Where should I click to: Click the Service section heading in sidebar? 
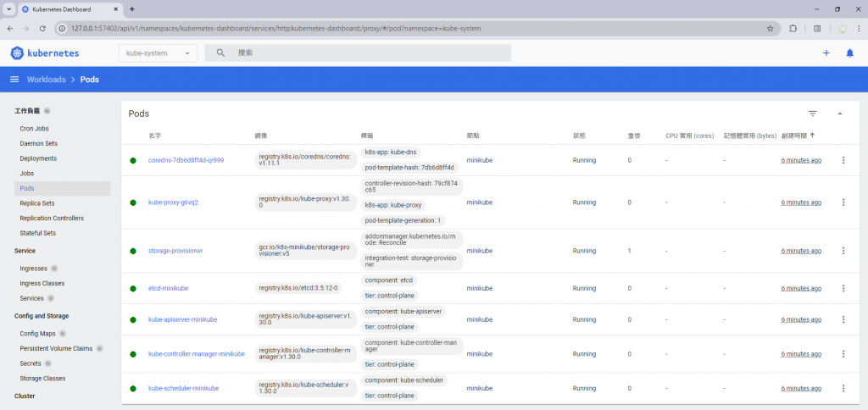pos(25,251)
